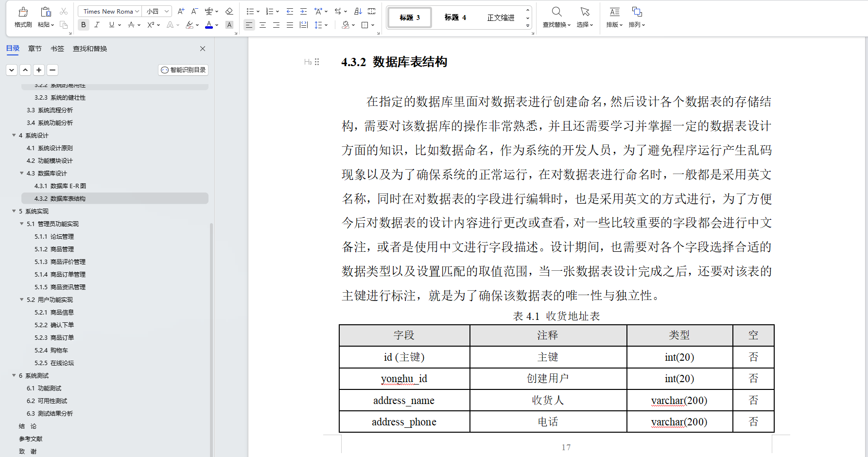Open outline entry 6.1 功能测试
868x457 pixels.
point(44,388)
